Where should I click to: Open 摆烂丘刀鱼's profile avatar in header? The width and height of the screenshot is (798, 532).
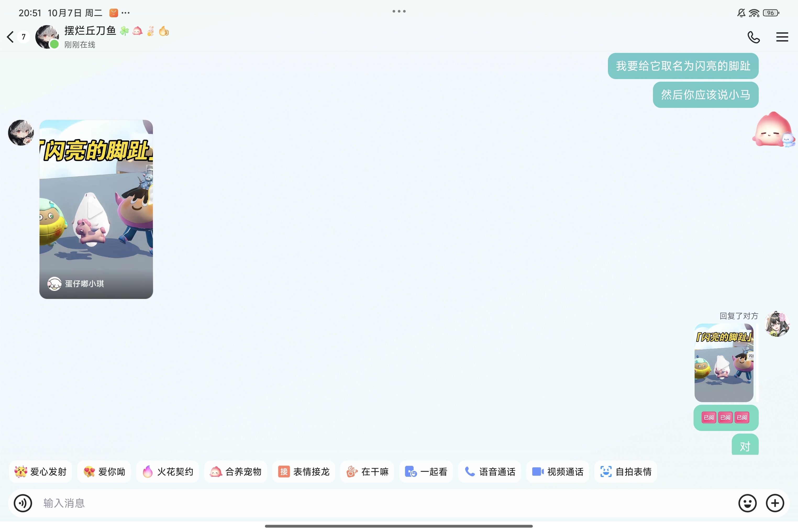point(47,37)
